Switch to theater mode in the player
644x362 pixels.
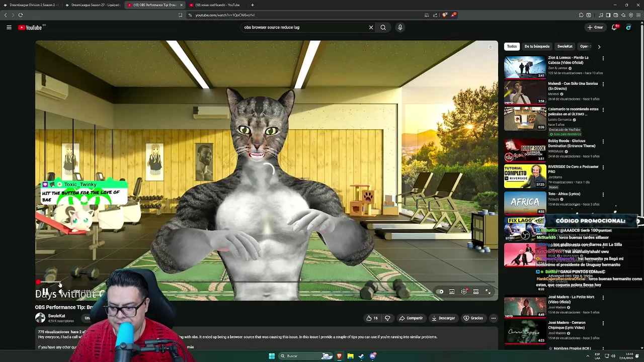coord(475,292)
